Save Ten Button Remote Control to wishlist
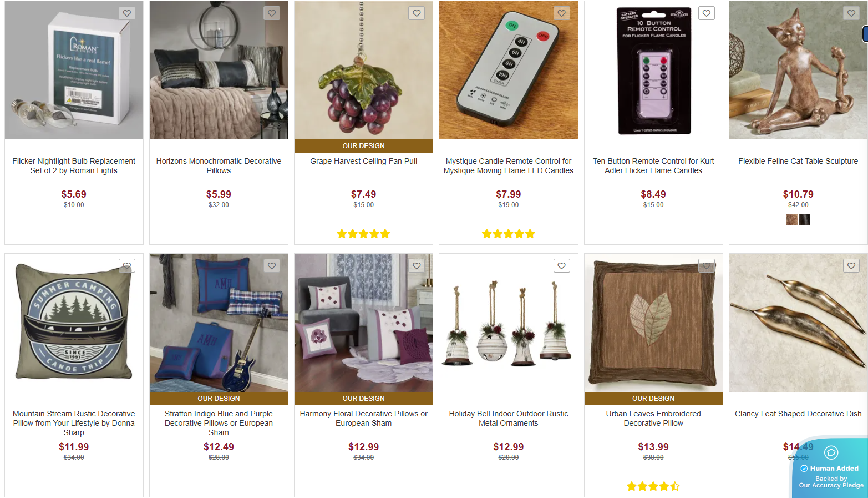Image resolution: width=868 pixels, height=498 pixels. point(707,13)
